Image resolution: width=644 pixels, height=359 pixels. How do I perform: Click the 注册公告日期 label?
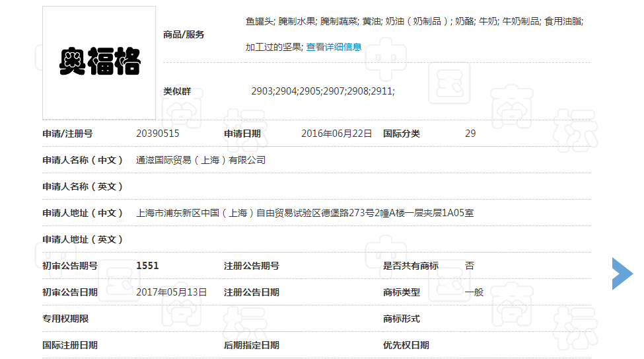(x=252, y=292)
